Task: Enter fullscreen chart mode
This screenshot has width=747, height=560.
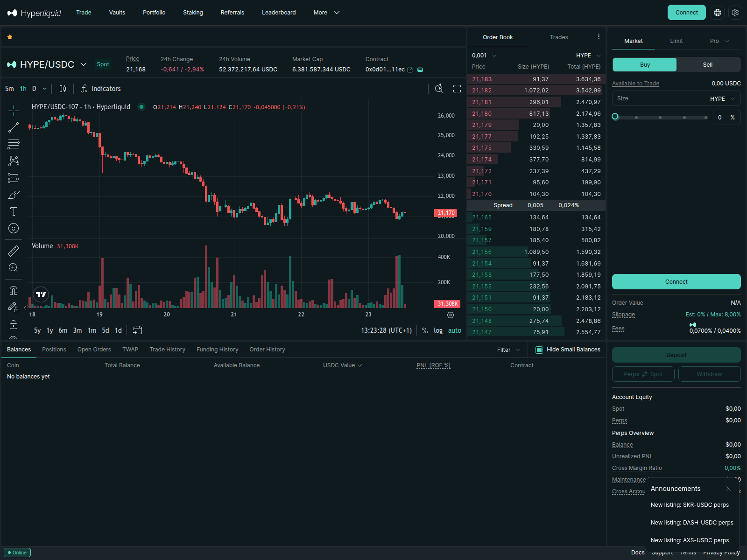Action: pos(457,89)
